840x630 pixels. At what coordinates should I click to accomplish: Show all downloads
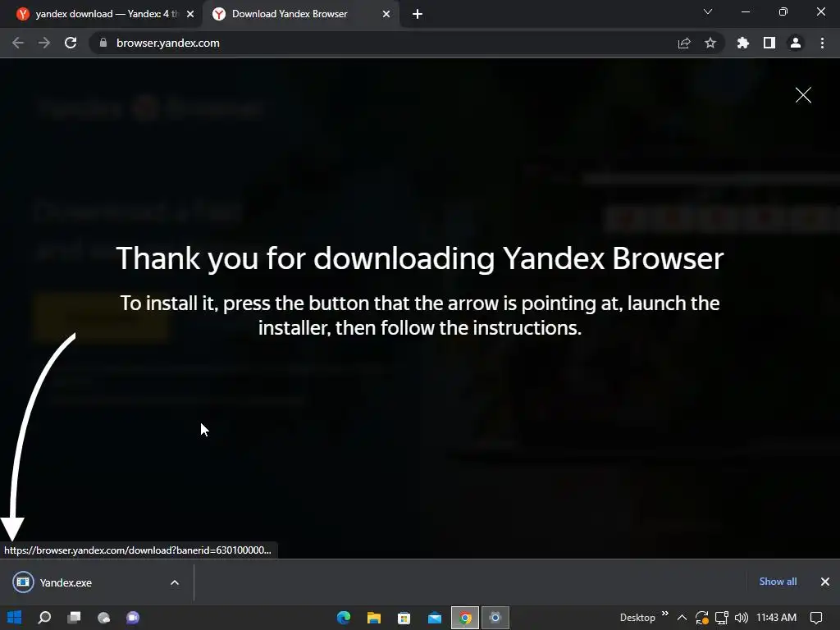coord(778,582)
